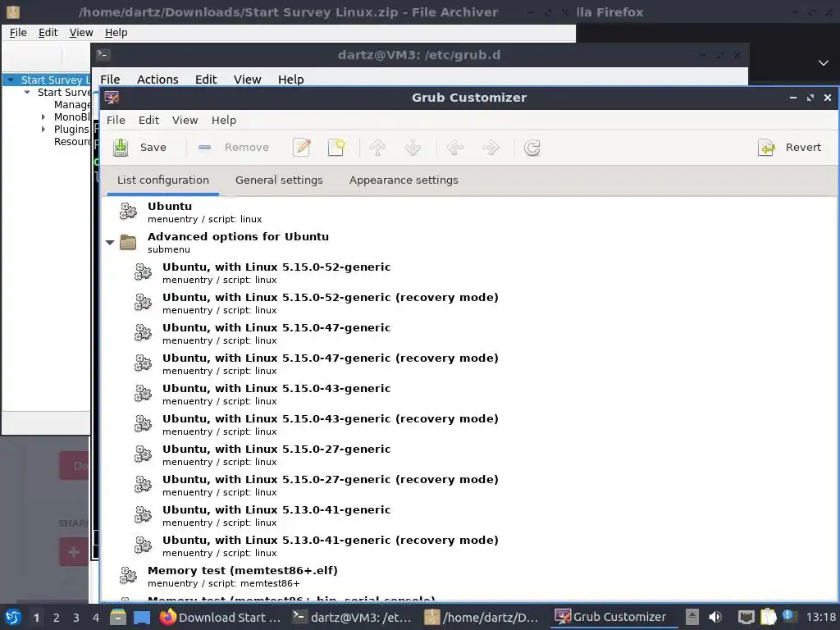Click the move right arrow toolbar icon
The image size is (840, 630).
[x=491, y=148]
